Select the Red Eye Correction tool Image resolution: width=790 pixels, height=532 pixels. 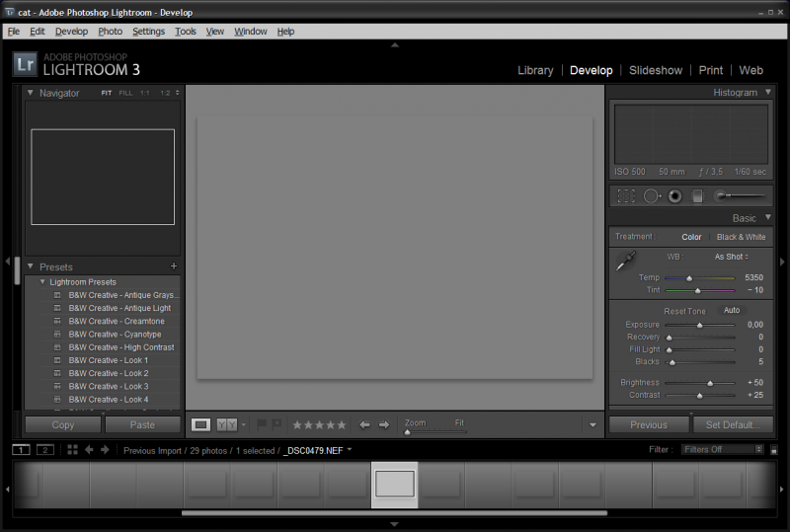click(x=674, y=196)
